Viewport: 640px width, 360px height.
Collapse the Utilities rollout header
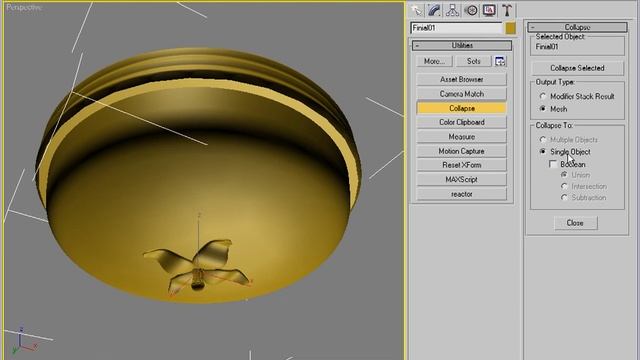pyautogui.click(x=462, y=45)
